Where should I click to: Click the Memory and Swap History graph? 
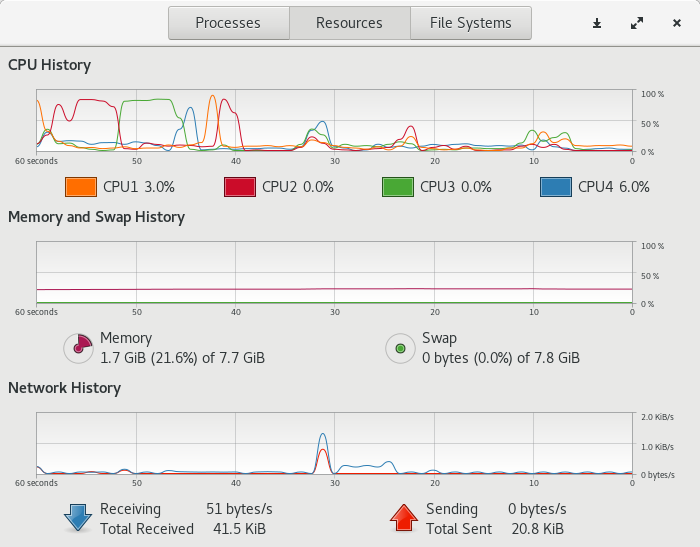pos(334,273)
